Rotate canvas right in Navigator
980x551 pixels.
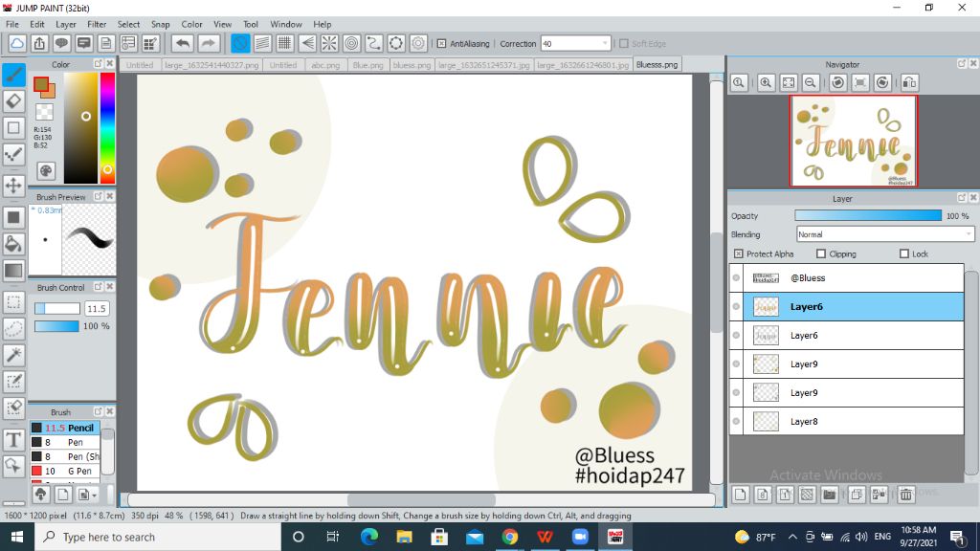[882, 82]
